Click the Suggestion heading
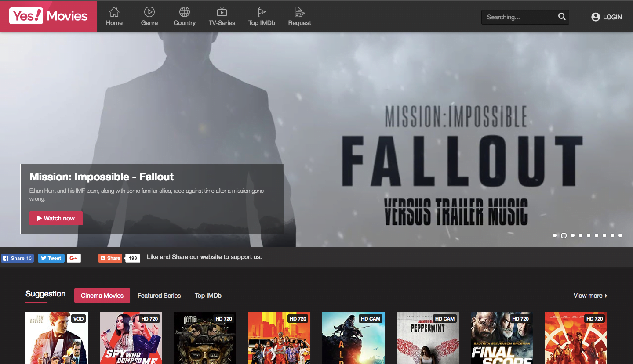The image size is (633, 364). point(46,294)
